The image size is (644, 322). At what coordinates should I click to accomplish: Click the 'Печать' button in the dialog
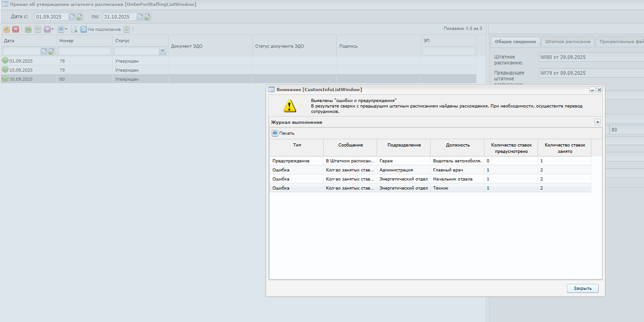click(283, 133)
